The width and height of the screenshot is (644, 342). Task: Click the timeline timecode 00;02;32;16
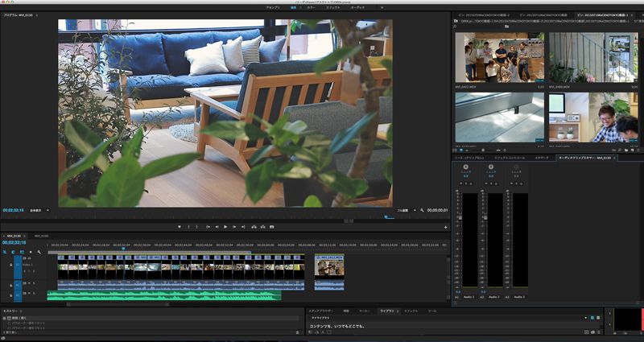click(x=14, y=243)
